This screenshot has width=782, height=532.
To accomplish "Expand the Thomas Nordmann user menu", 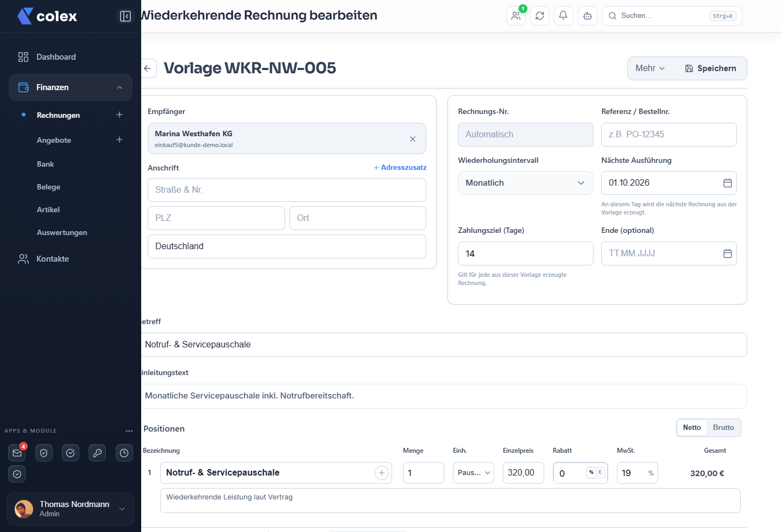I will click(71, 509).
